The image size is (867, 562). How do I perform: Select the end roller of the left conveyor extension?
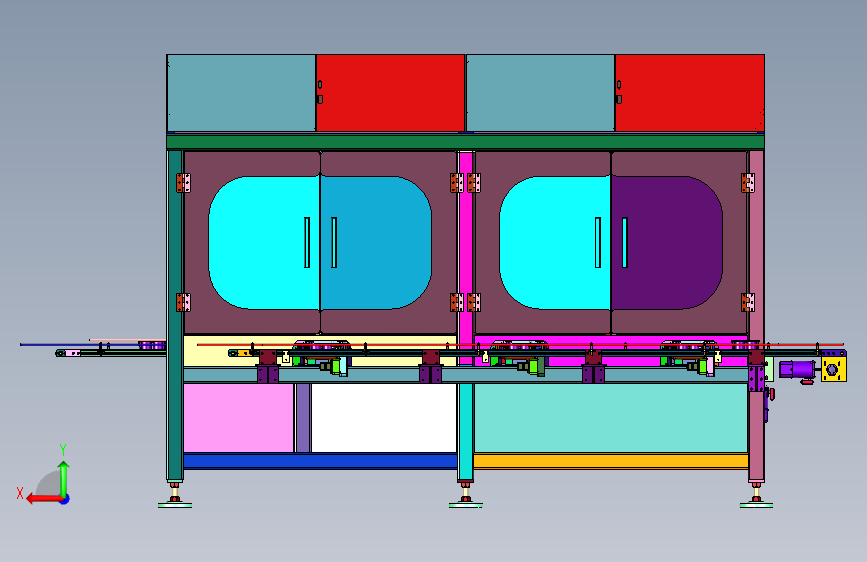pyautogui.click(x=60, y=353)
